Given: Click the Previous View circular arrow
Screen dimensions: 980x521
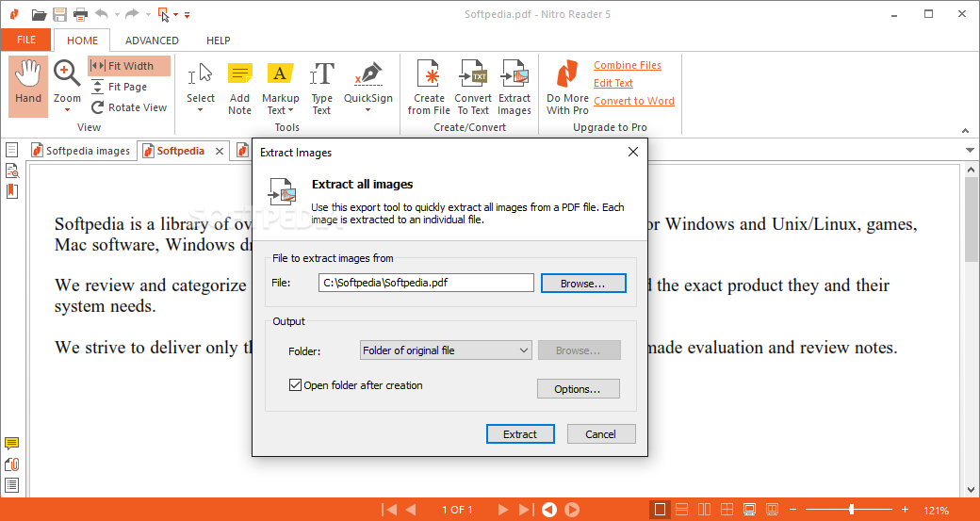Looking at the screenshot, I should (x=548, y=510).
